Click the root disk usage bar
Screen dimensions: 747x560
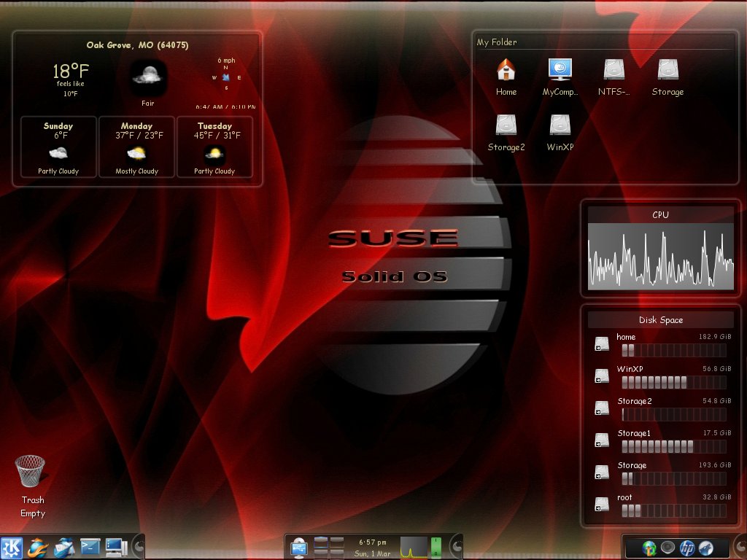point(674,510)
